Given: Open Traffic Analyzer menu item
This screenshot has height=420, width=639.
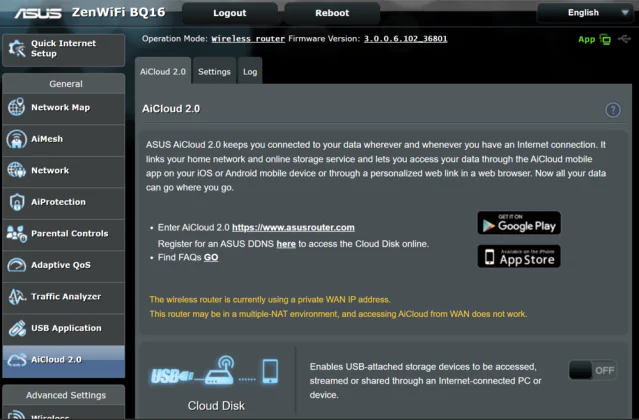Looking at the screenshot, I should [64, 297].
